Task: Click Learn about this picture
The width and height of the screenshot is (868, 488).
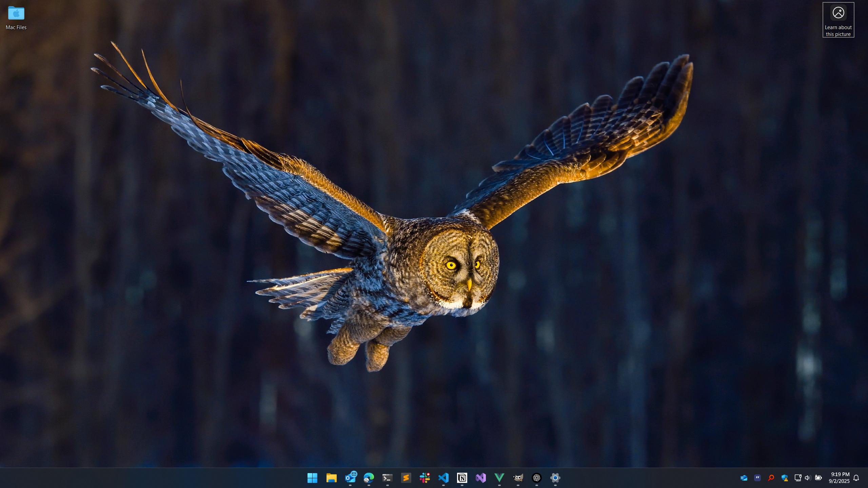Action: point(838,20)
